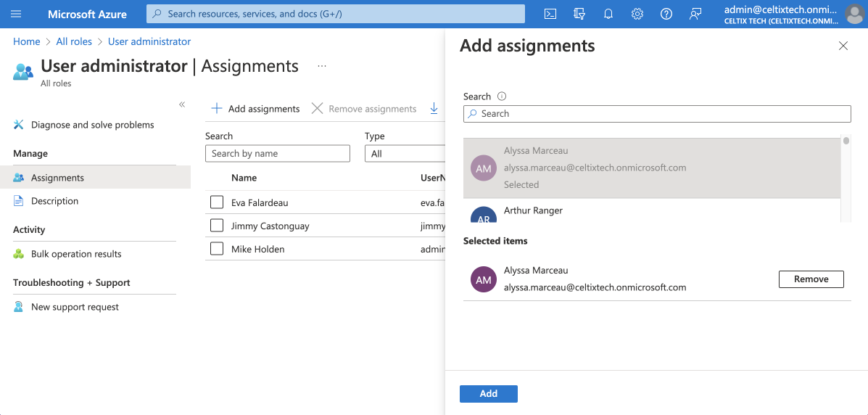Screen dimensions: 868x415
Task: Check the Eva Falardeau checkbox
Action: click(217, 202)
